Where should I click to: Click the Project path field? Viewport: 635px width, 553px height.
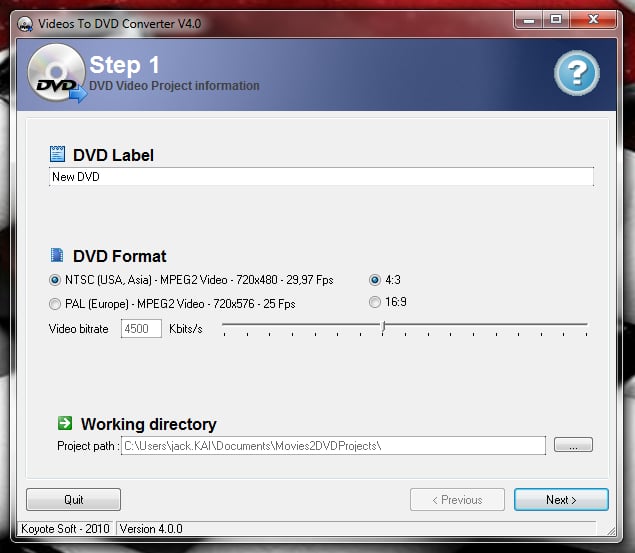tap(333, 446)
